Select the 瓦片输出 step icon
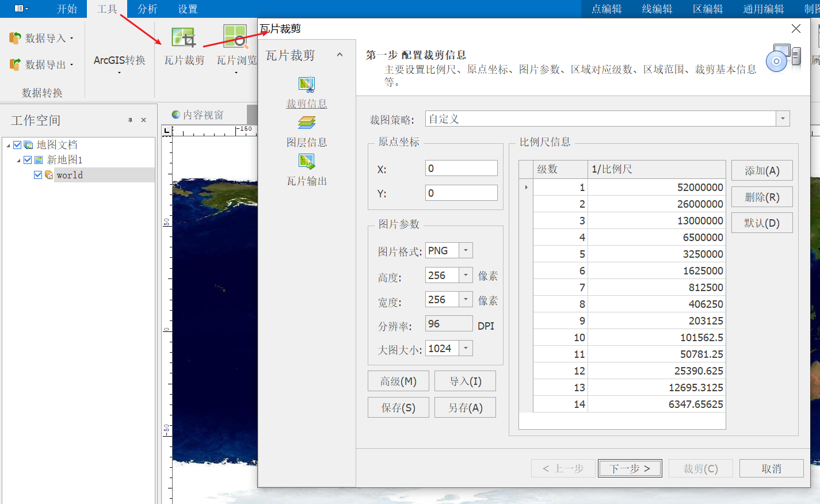 (307, 162)
